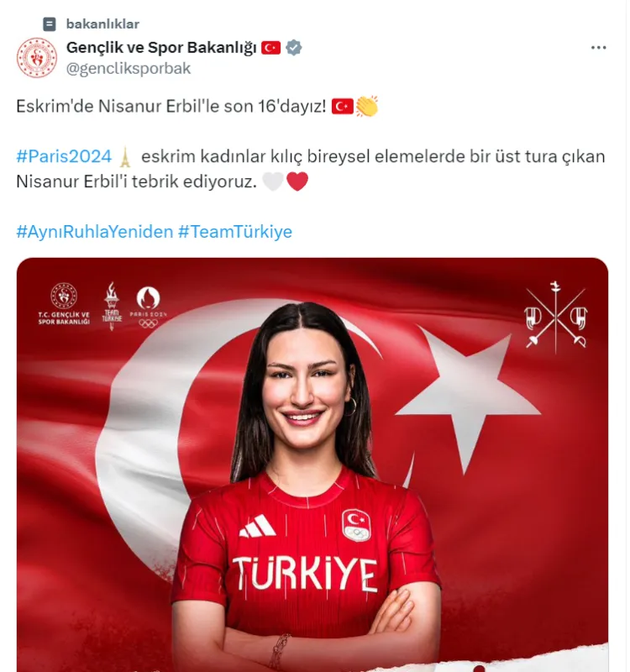Open the #TeamTürkiye hashtag
630x672 pixels.
235,232
